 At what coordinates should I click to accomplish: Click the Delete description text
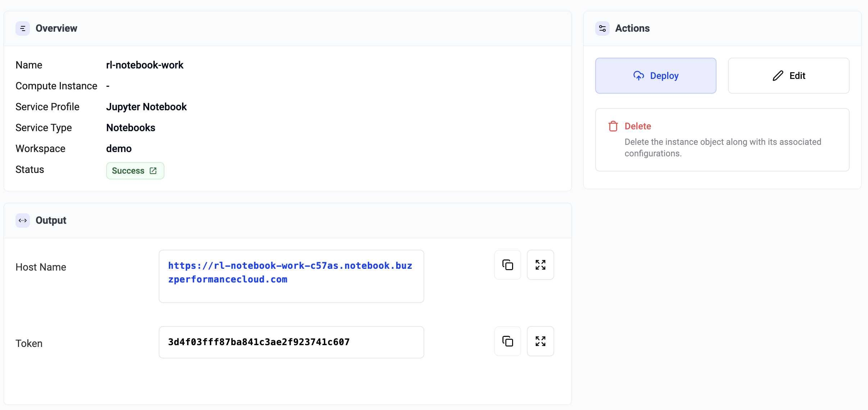click(x=723, y=148)
